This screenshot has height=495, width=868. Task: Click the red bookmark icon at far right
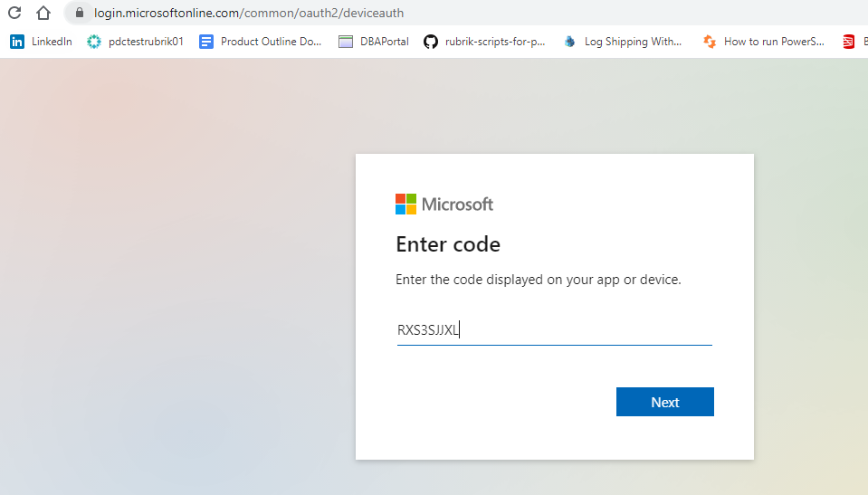[848, 42]
